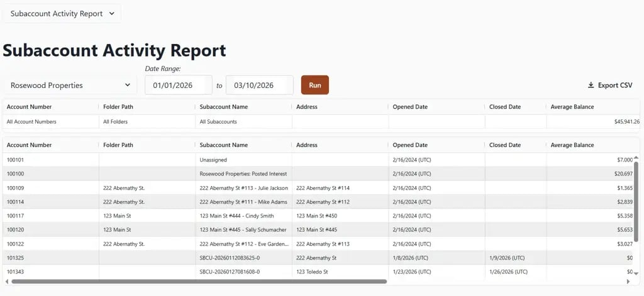This screenshot has width=644, height=296.
Task: Select account number 100114
Action: [15, 202]
